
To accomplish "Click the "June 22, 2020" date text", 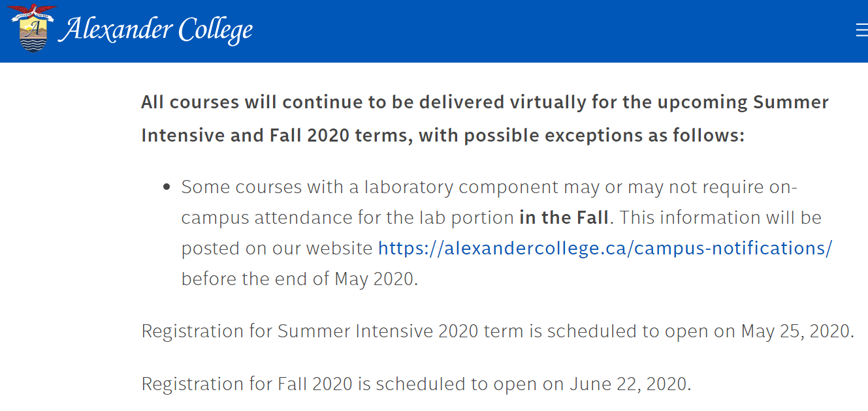I will (629, 384).
